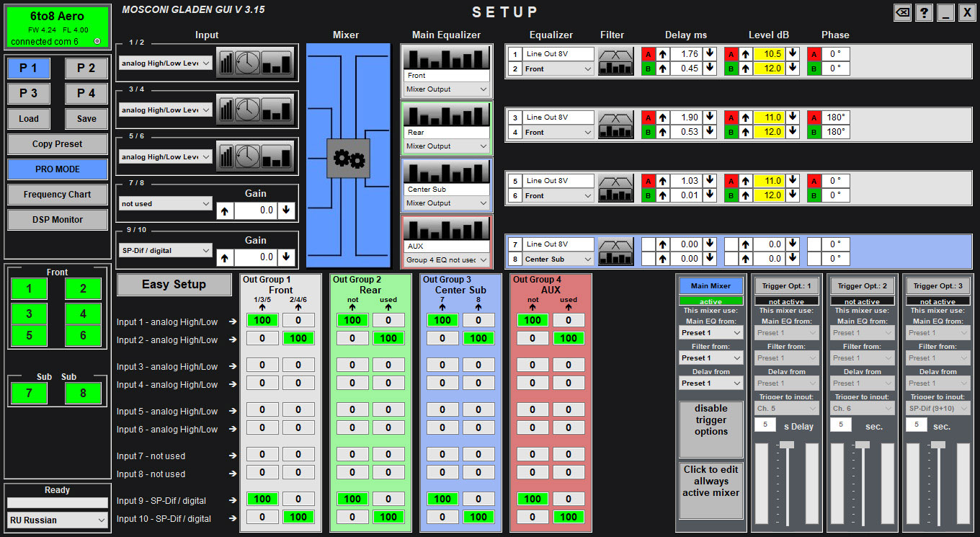
Task: Toggle red A phase button for channel 5
Action: tap(814, 181)
